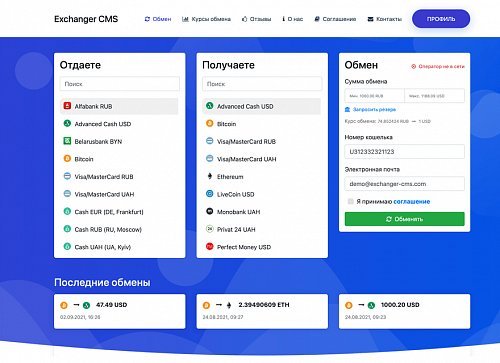The height and width of the screenshot is (363, 500).
Task: Click the Запросить резерв link
Action: point(374,109)
